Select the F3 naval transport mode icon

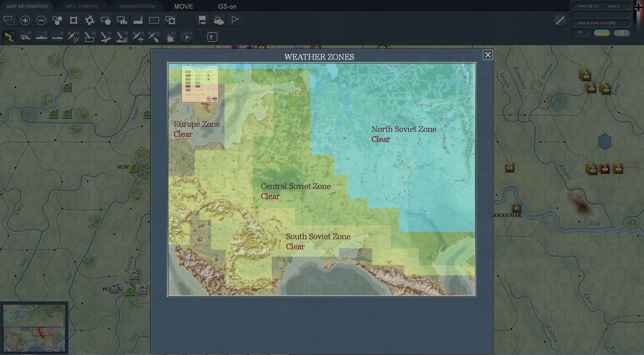[x=41, y=37]
